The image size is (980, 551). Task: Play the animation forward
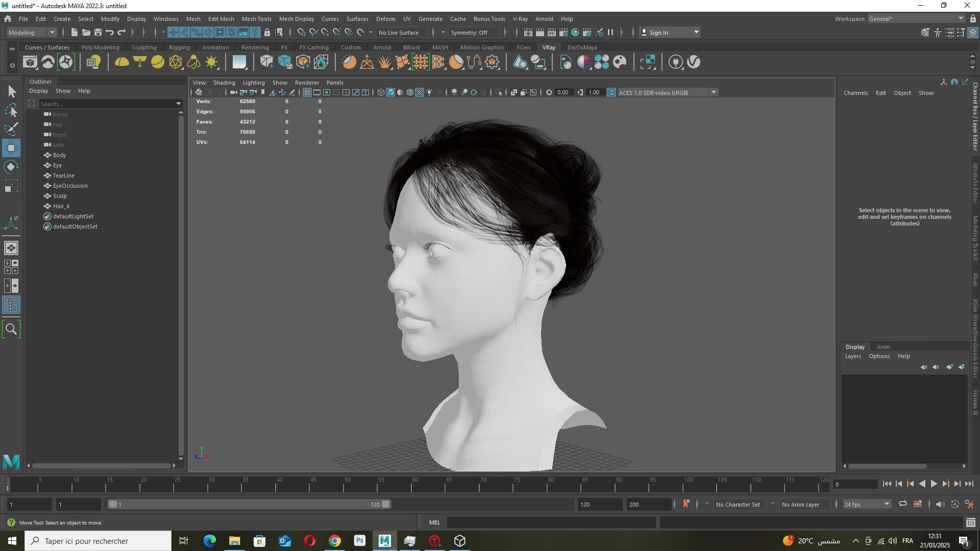tap(934, 484)
